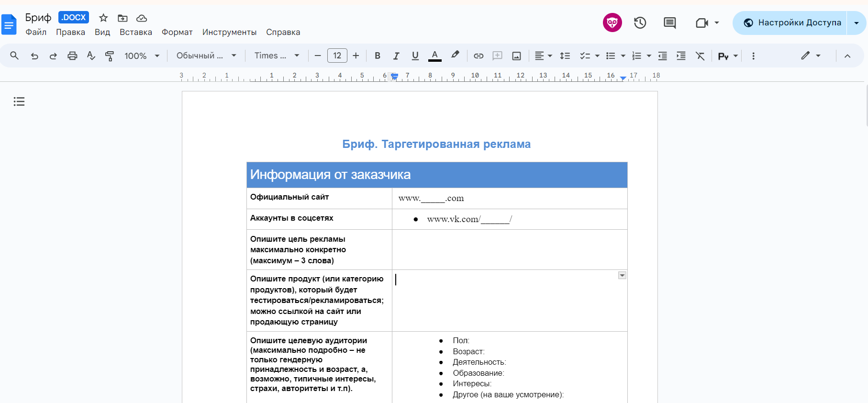Click the user avatar owl icon
The width and height of the screenshot is (868, 403).
tap(612, 22)
